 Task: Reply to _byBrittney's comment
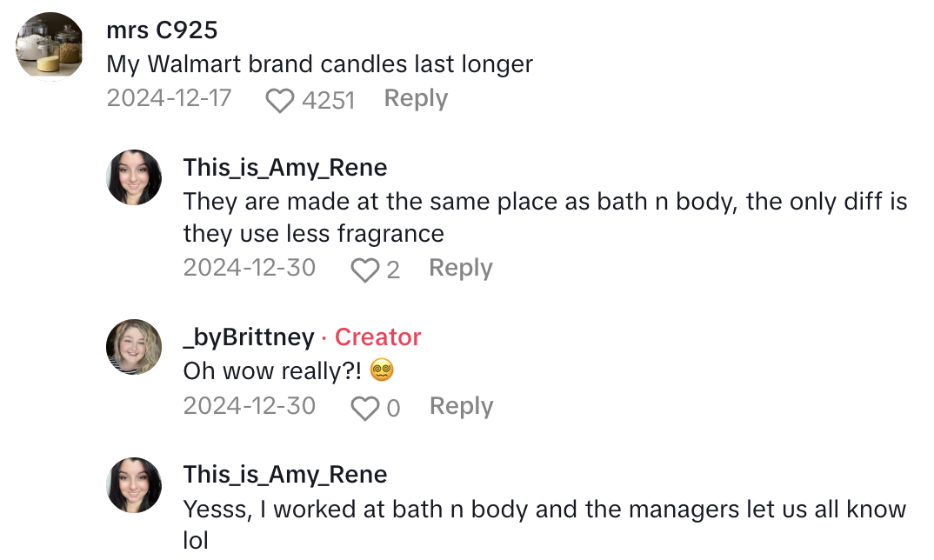coord(461,406)
